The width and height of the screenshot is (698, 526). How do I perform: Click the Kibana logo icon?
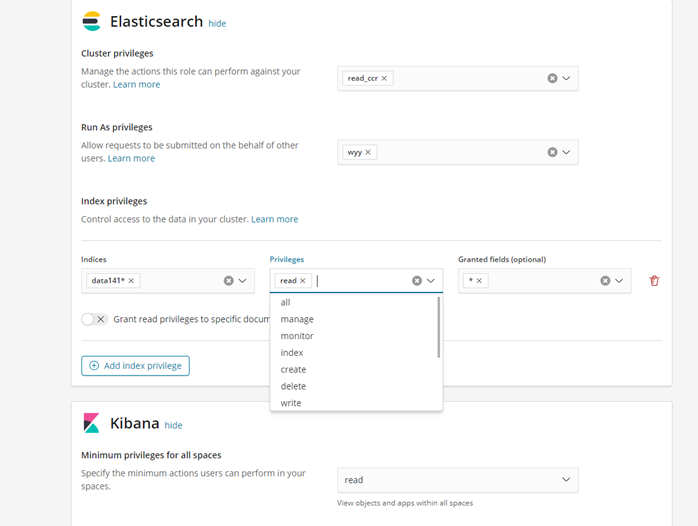click(x=92, y=423)
